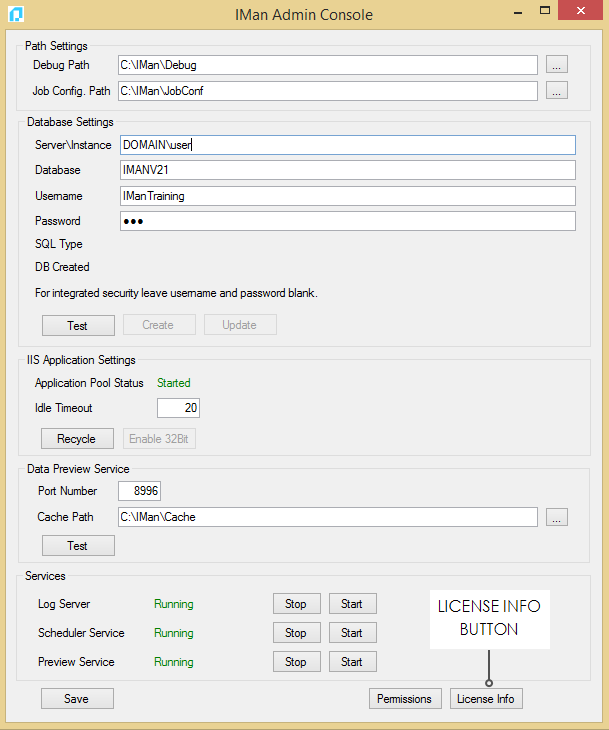The height and width of the screenshot is (730, 609).
Task: Start the Preview Service
Action: pos(352,662)
